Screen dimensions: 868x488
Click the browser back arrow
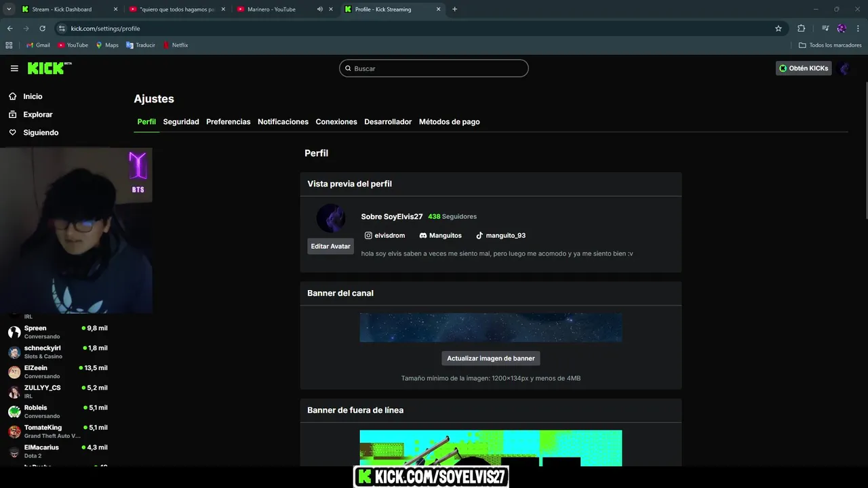tap(9, 28)
